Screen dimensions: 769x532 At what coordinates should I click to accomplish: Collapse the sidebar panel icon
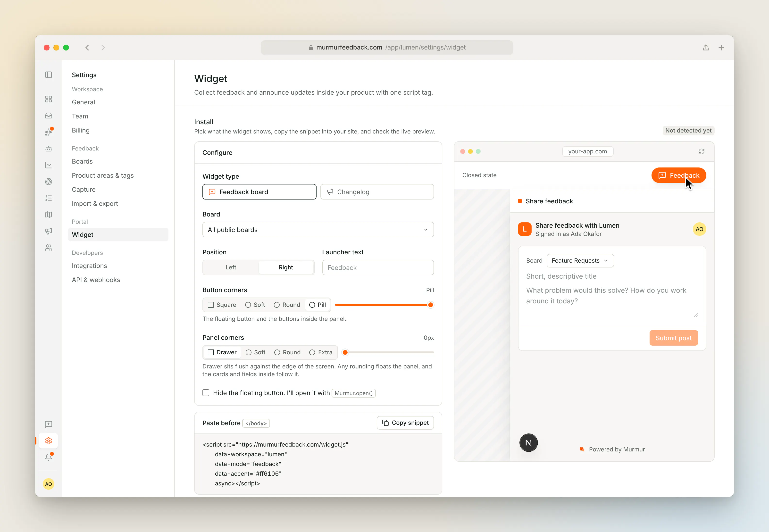49,75
